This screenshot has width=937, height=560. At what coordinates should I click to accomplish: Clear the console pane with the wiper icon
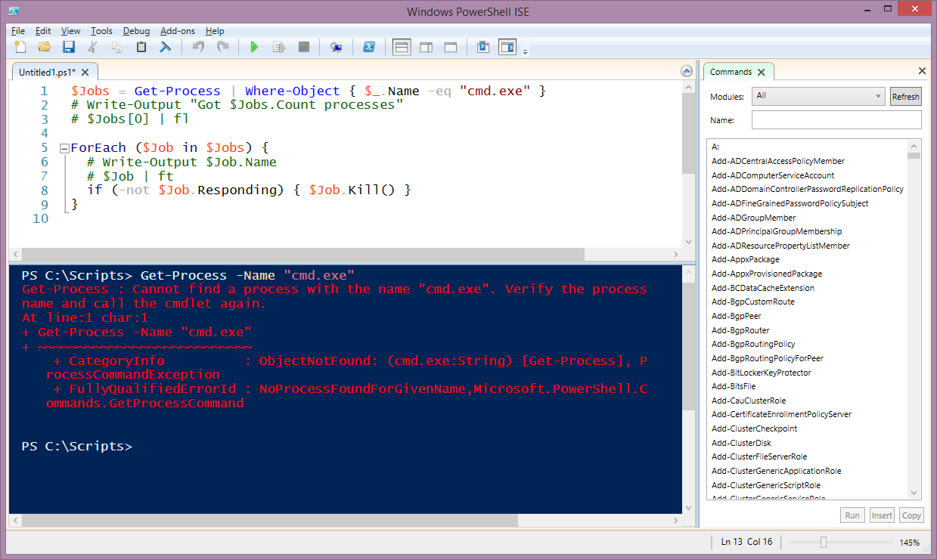point(164,48)
